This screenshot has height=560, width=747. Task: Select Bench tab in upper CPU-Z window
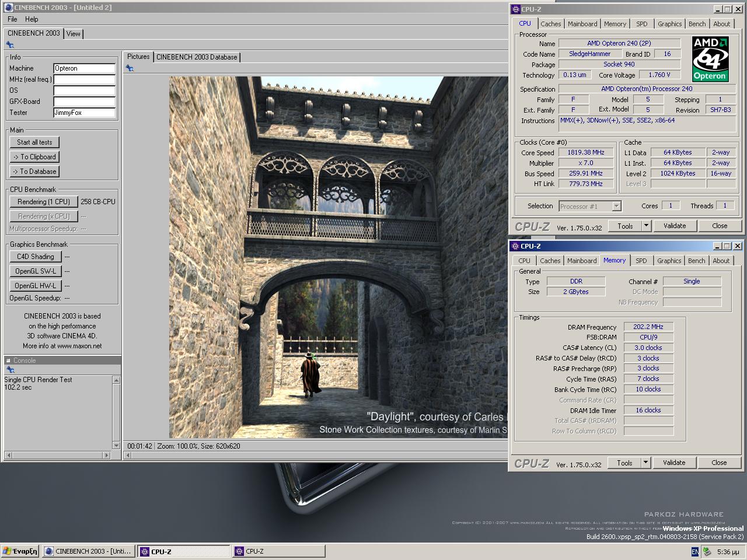(x=697, y=24)
